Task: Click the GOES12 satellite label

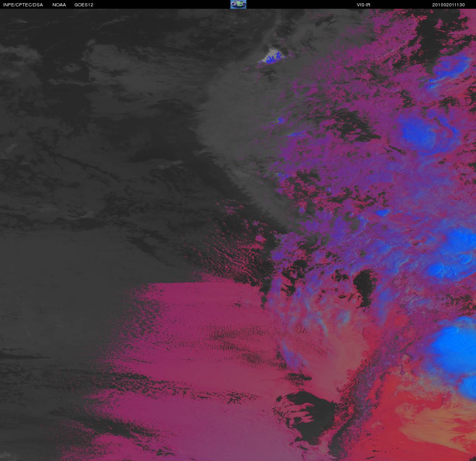Action: pyautogui.click(x=84, y=5)
